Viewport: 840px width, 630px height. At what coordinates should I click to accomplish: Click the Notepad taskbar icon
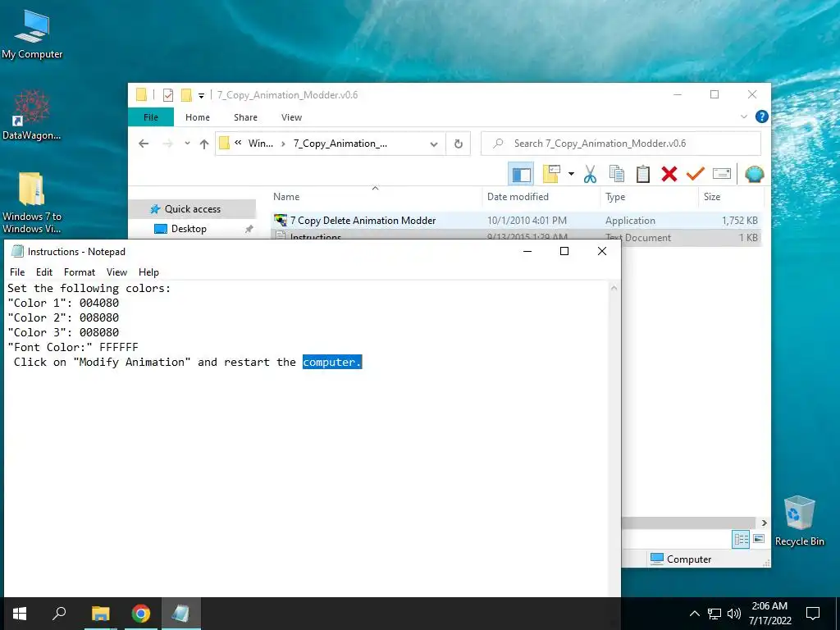(x=180, y=614)
